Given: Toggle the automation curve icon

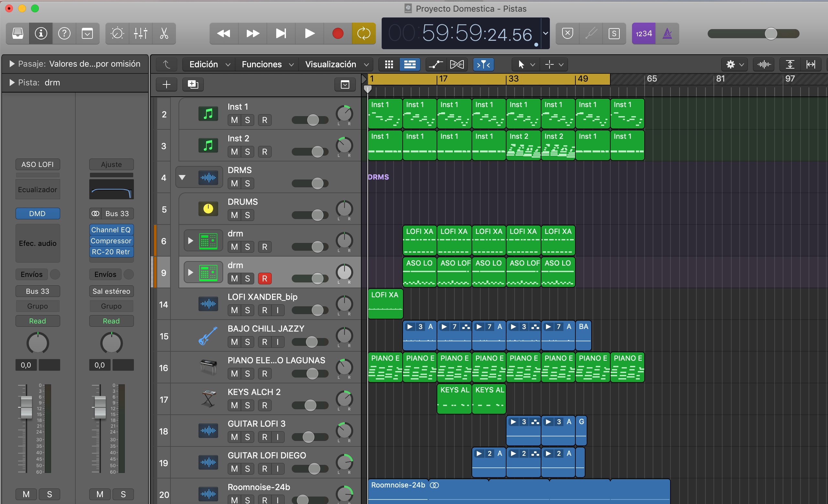Looking at the screenshot, I should (x=436, y=64).
